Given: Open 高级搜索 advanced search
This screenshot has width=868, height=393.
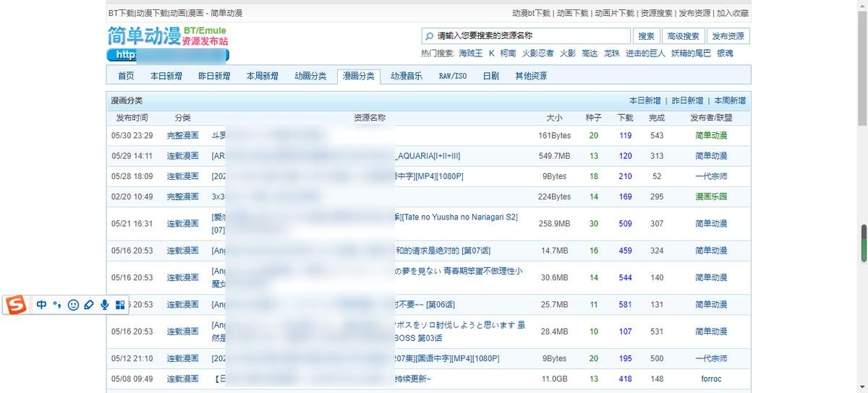Looking at the screenshot, I should [x=683, y=36].
